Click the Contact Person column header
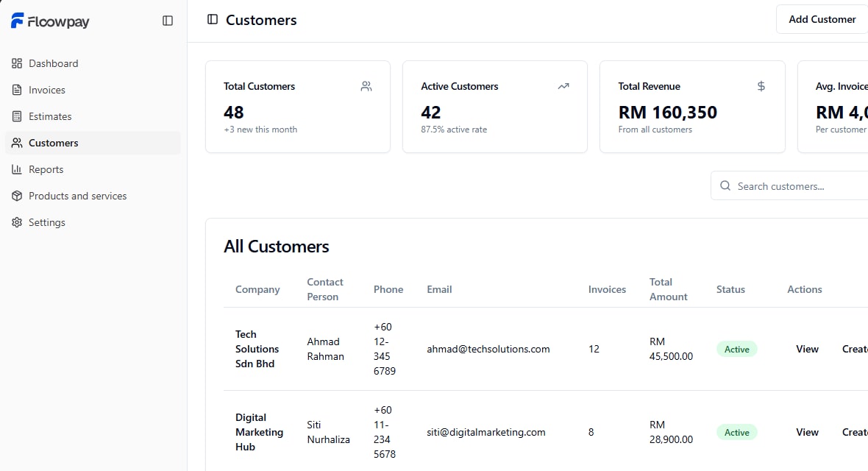 tap(325, 289)
